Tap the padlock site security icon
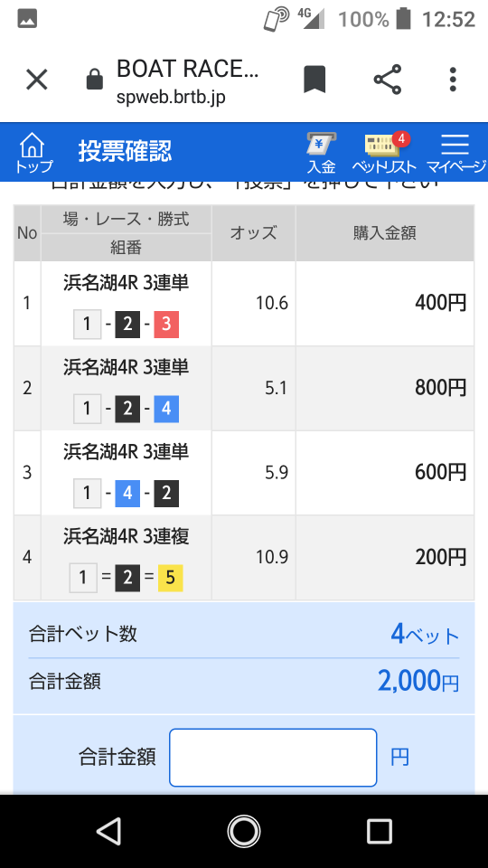The height and width of the screenshot is (868, 488). point(95,80)
